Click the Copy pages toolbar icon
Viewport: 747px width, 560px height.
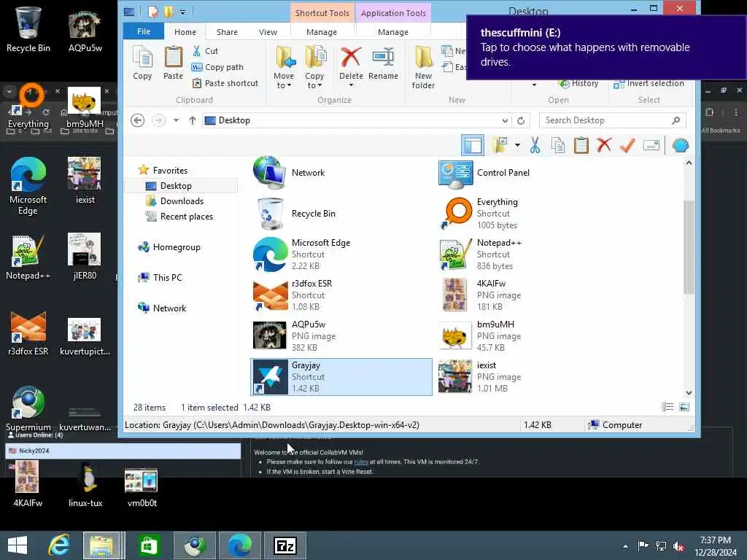point(558,145)
